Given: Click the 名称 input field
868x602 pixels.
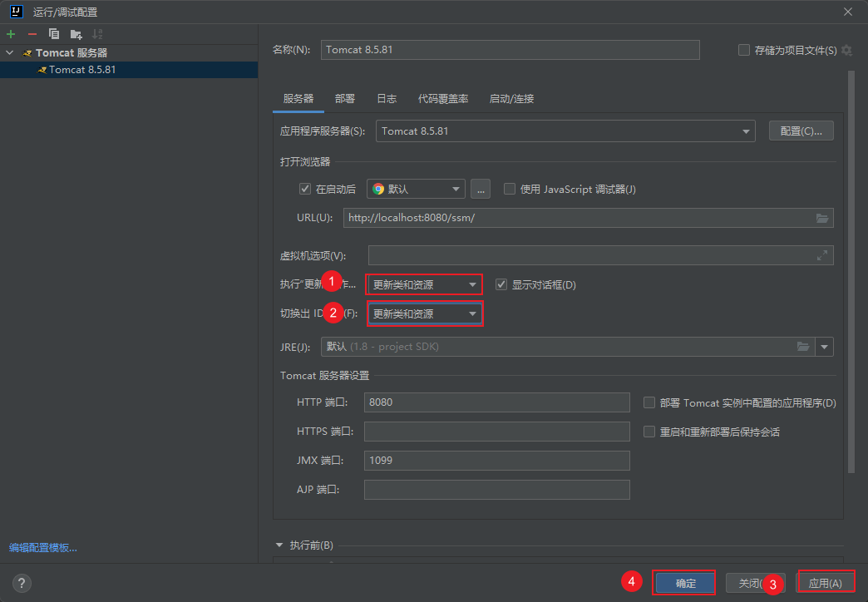Looking at the screenshot, I should click(x=510, y=50).
